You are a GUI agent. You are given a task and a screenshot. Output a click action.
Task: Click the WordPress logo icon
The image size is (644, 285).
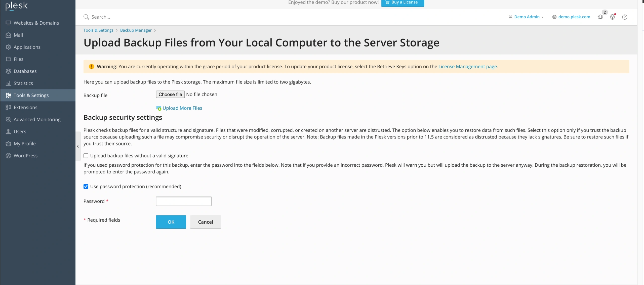pyautogui.click(x=8, y=156)
